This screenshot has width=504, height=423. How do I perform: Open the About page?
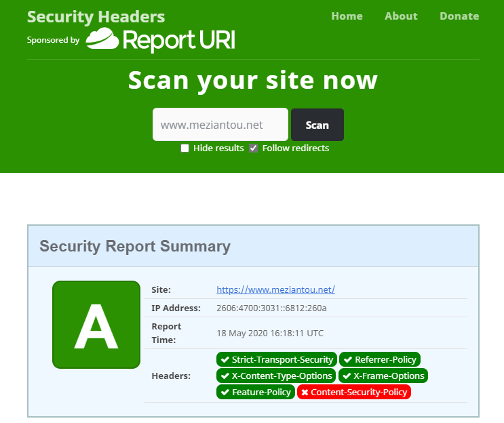point(401,16)
